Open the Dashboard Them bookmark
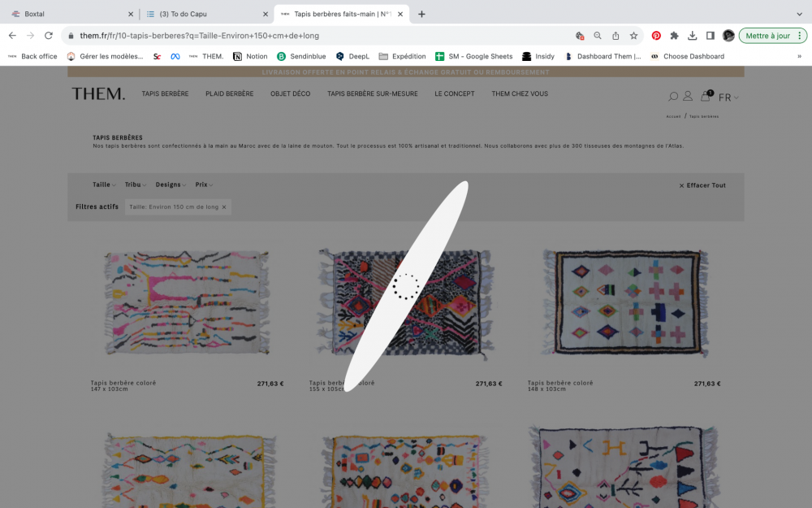 click(603, 56)
